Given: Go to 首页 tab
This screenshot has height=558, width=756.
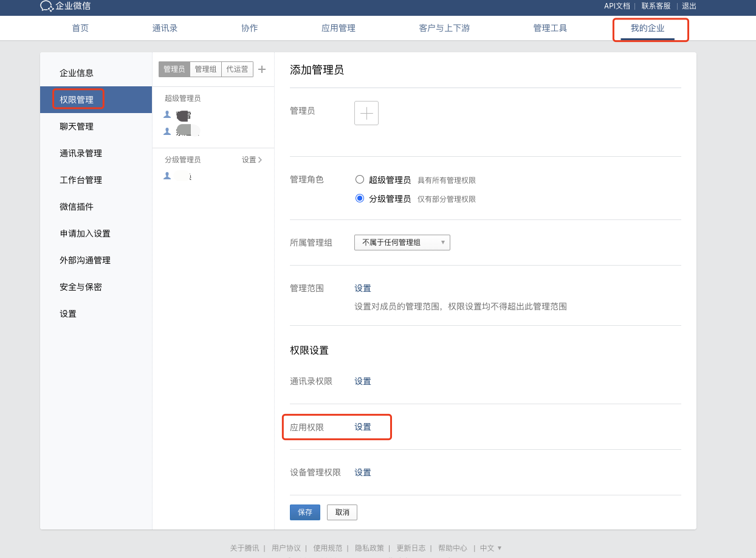Looking at the screenshot, I should [x=80, y=28].
